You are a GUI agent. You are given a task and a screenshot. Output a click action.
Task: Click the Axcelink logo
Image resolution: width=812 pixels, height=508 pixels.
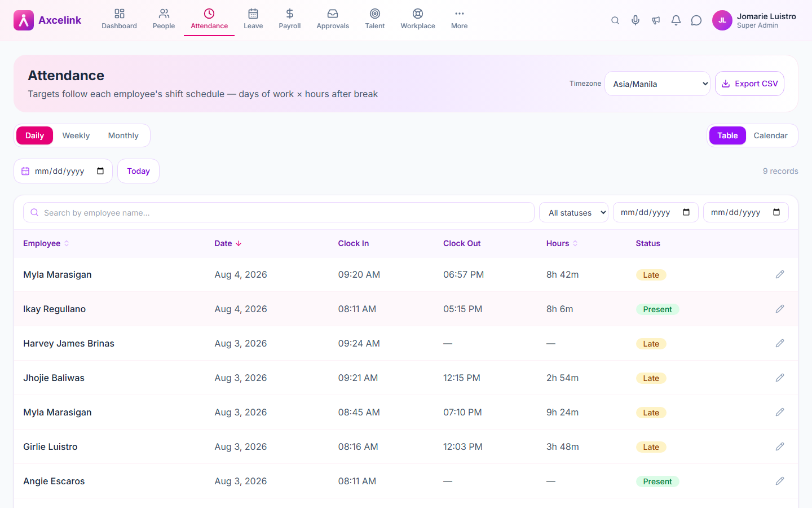pyautogui.click(x=47, y=20)
